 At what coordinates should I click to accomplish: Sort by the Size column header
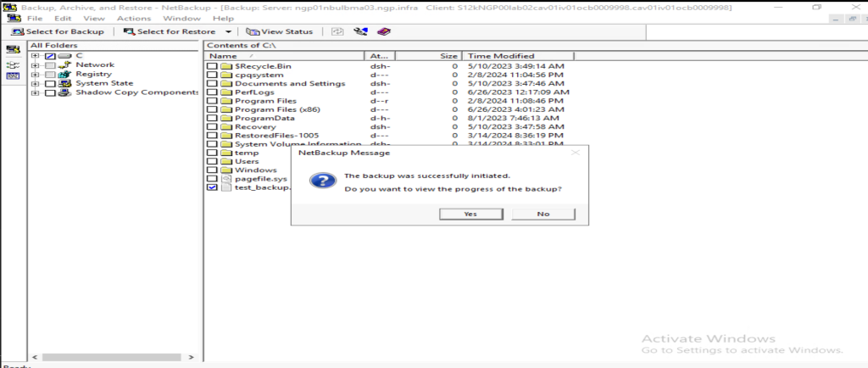[x=427, y=56]
